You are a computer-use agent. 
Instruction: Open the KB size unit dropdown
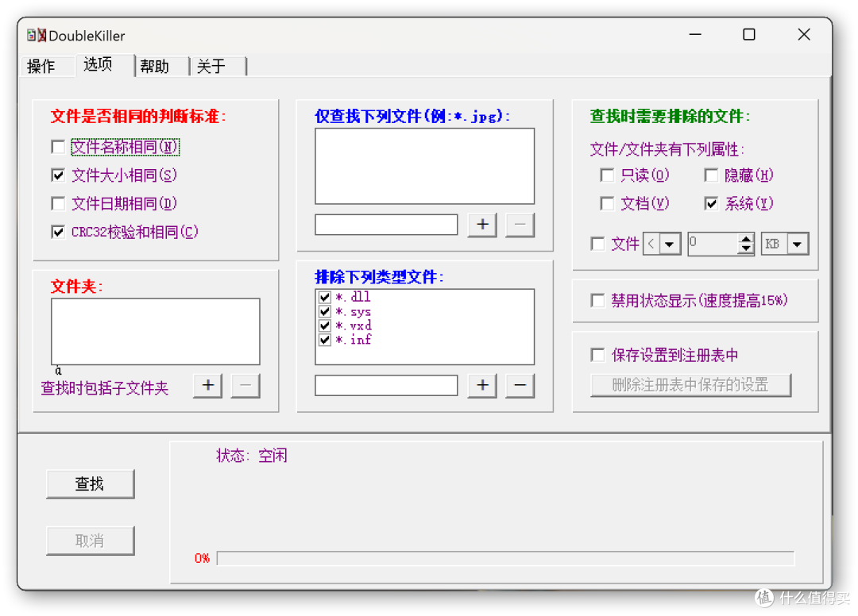[798, 244]
